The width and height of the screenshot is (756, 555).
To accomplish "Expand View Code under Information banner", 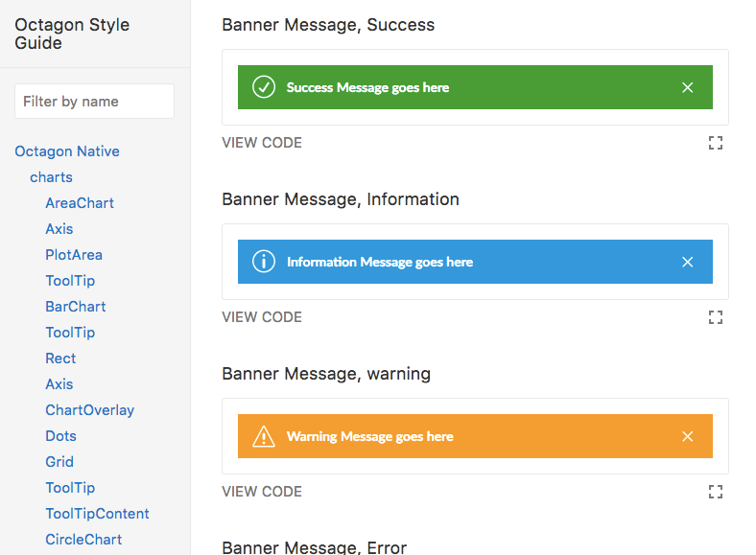I will point(262,317).
